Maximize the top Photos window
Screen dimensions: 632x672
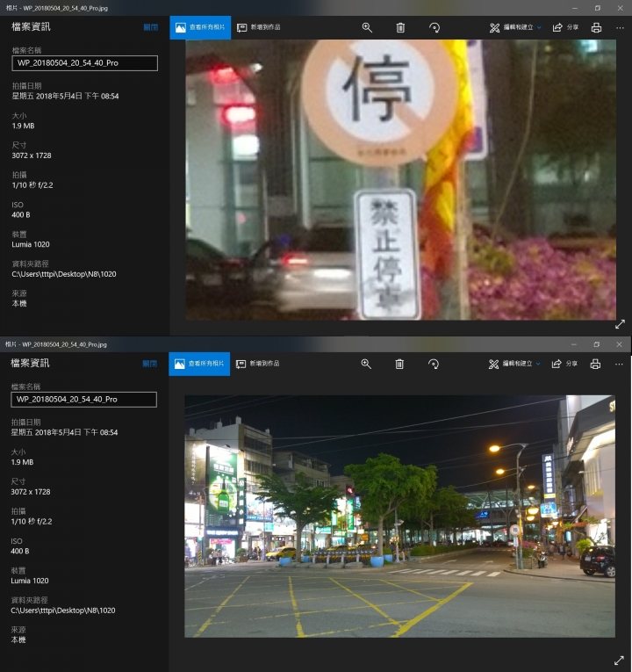(597, 8)
